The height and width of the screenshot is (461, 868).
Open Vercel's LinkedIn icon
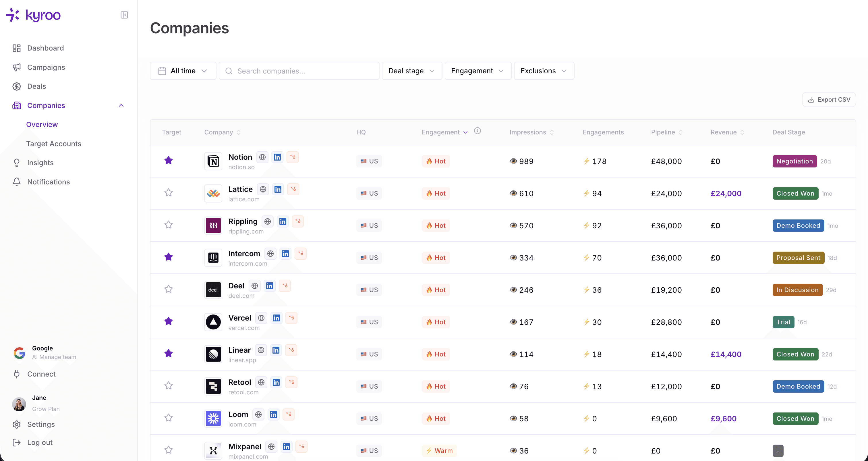pyautogui.click(x=276, y=318)
